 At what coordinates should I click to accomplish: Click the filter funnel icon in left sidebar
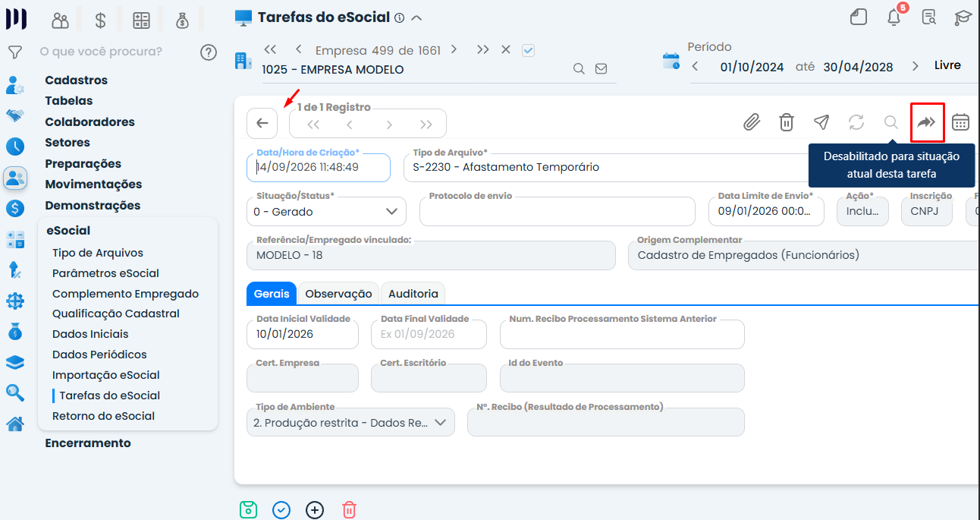pos(14,52)
